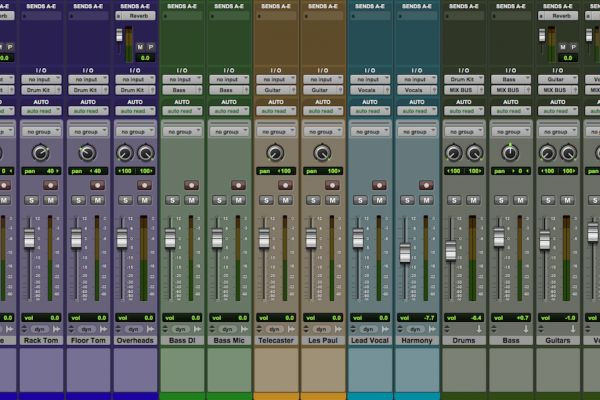Click the waveform icon on Telecaster
Image resolution: width=600 pixels, height=400 pixels.
pos(292,329)
